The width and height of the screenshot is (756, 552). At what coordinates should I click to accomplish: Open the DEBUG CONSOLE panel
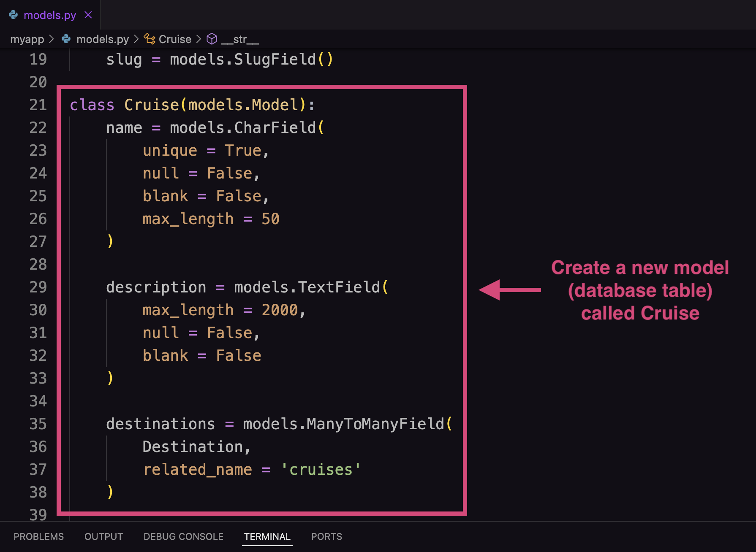[x=183, y=536]
